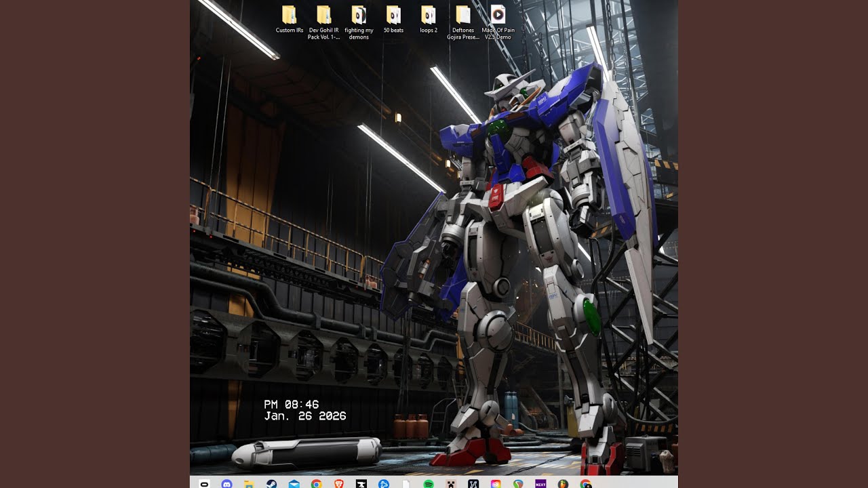Viewport: 868px width, 488px height.
Task: Launch Steam from the taskbar
Action: 271,484
